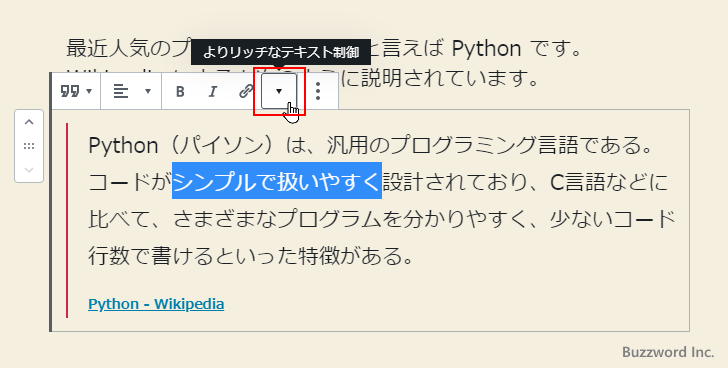Click the last quote line 行数で書けるといった特徴がある
This screenshot has height=368, width=728.
[x=251, y=256]
